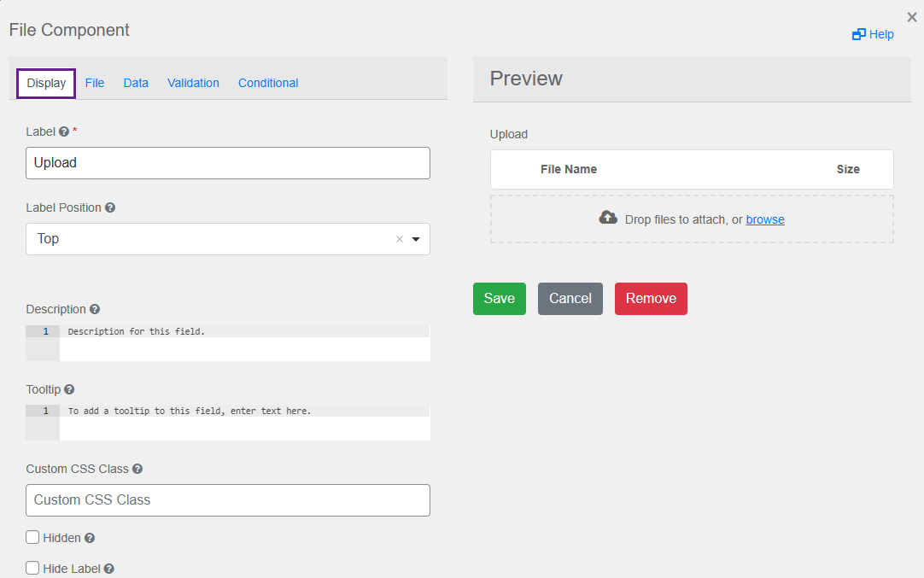This screenshot has width=924, height=578.
Task: Toggle the Hide Label checkbox
Action: coord(32,568)
